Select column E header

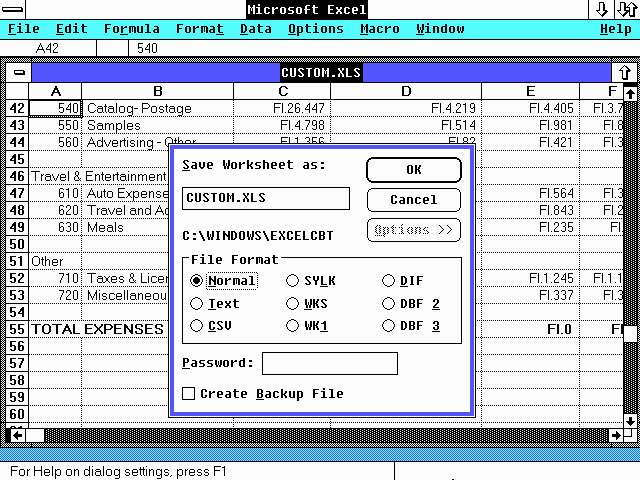531,91
